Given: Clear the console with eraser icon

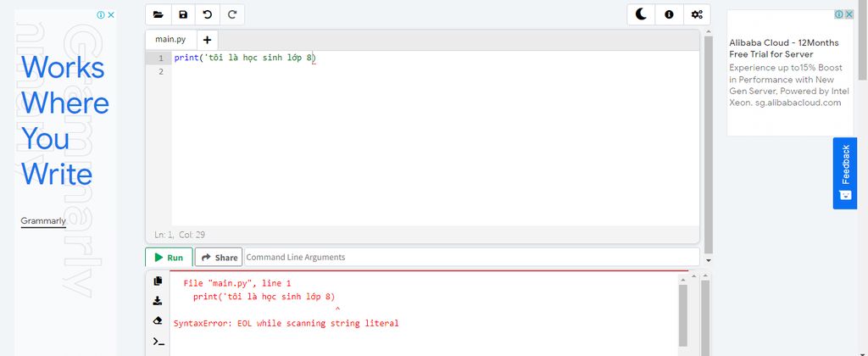Looking at the screenshot, I should (158, 320).
